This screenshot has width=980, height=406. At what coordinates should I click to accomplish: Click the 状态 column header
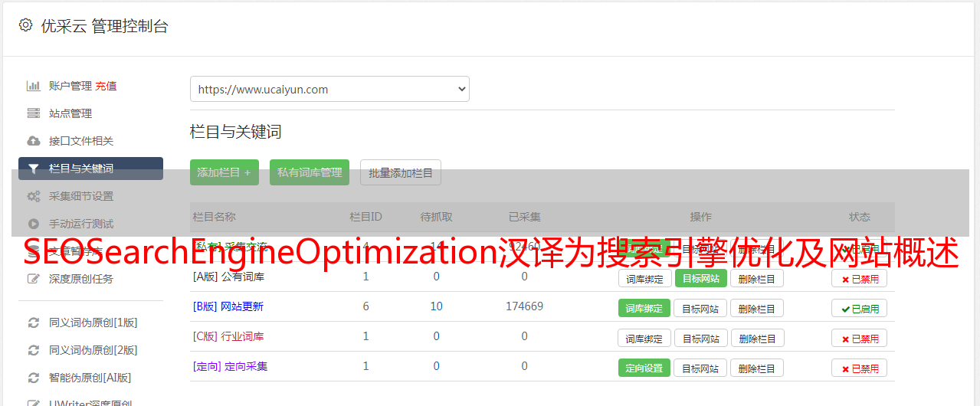click(860, 217)
